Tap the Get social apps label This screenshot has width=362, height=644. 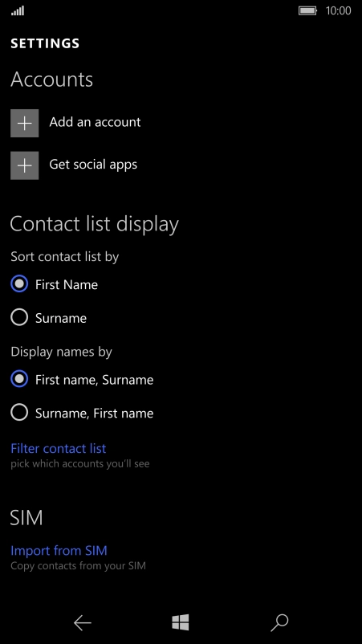pyautogui.click(x=93, y=165)
